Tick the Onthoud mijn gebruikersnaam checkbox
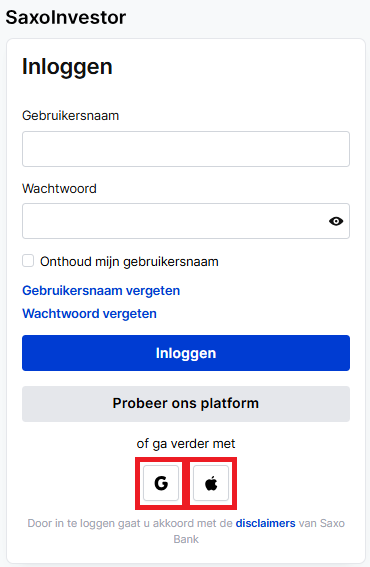The image size is (370, 567). (x=28, y=261)
